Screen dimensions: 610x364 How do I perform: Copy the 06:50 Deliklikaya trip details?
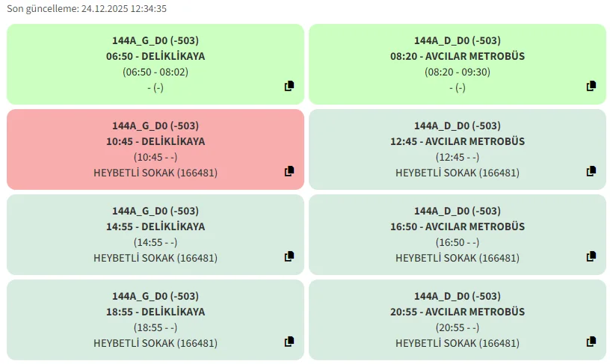289,86
